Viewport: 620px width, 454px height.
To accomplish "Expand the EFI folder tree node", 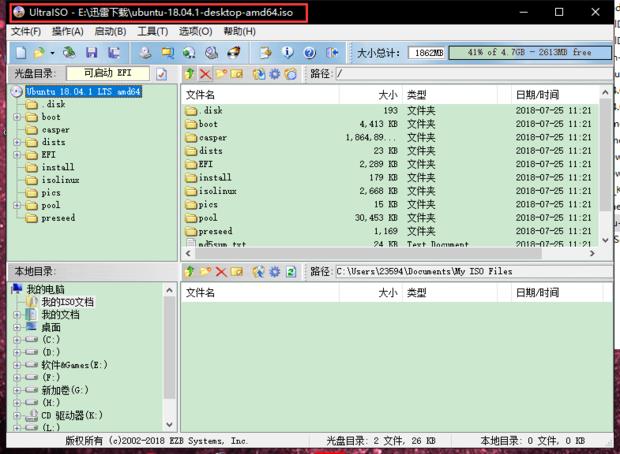I will (x=17, y=155).
